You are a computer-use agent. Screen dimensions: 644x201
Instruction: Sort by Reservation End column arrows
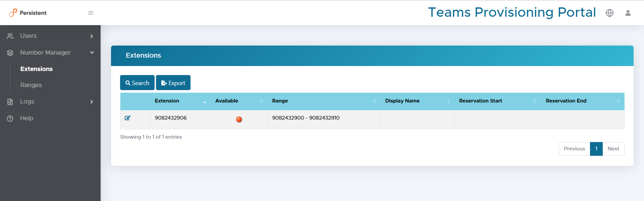[x=618, y=101]
